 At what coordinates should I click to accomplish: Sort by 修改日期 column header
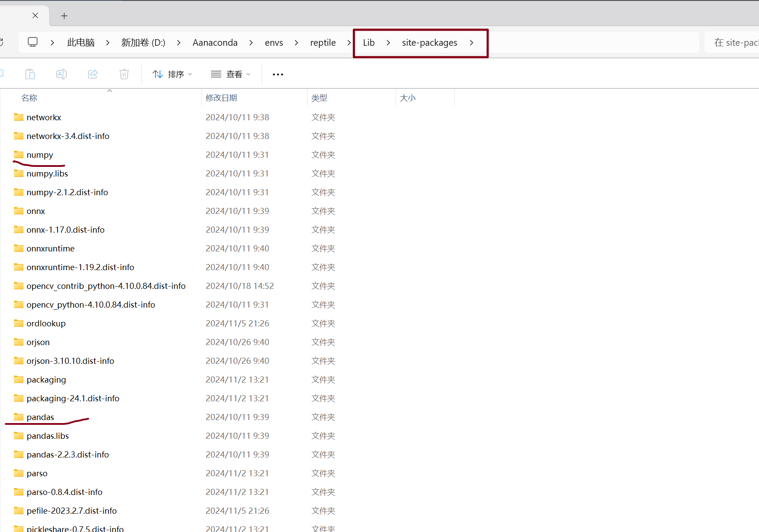tap(221, 98)
